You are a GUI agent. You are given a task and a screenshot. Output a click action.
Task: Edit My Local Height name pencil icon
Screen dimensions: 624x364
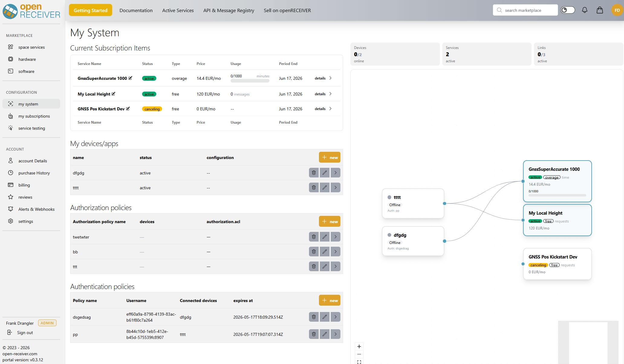(113, 94)
